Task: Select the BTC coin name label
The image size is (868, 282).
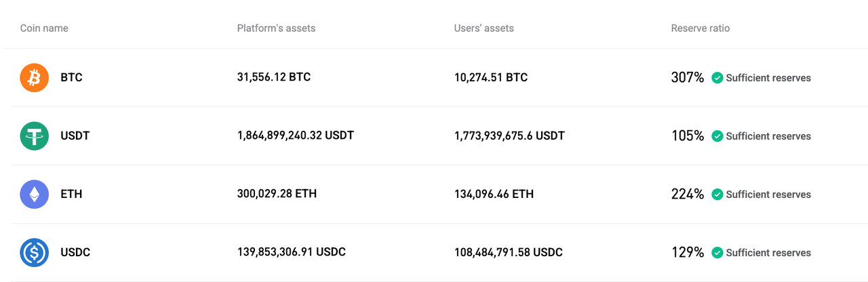Action: (x=71, y=78)
